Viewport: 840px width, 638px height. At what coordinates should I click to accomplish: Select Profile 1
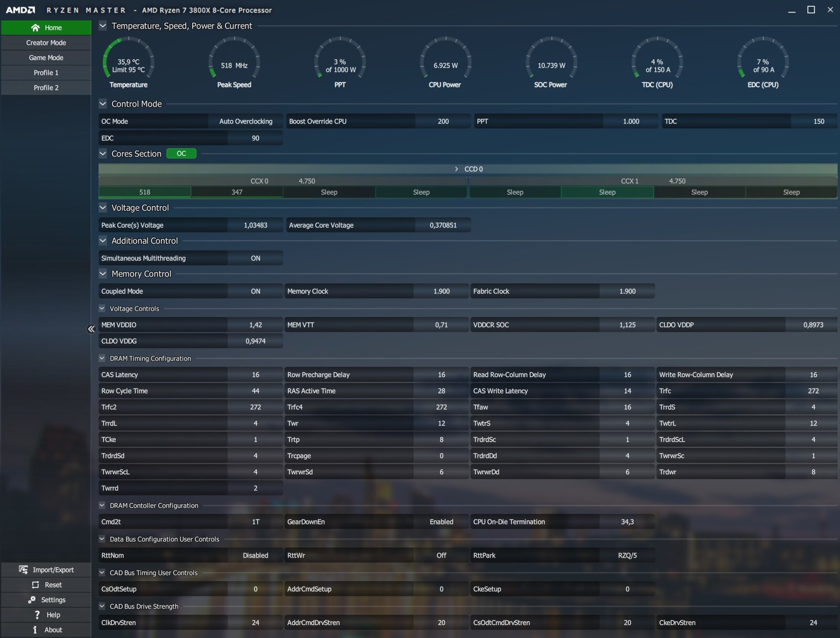[x=46, y=72]
